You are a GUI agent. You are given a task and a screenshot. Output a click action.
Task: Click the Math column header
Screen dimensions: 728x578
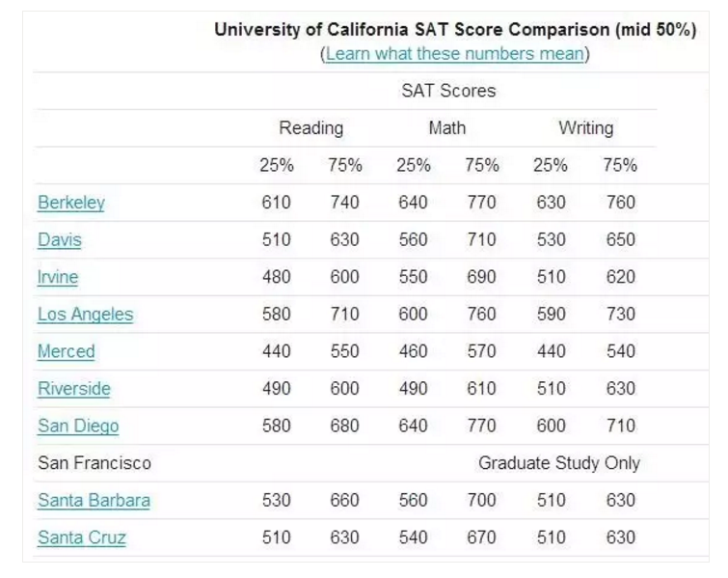click(x=447, y=128)
